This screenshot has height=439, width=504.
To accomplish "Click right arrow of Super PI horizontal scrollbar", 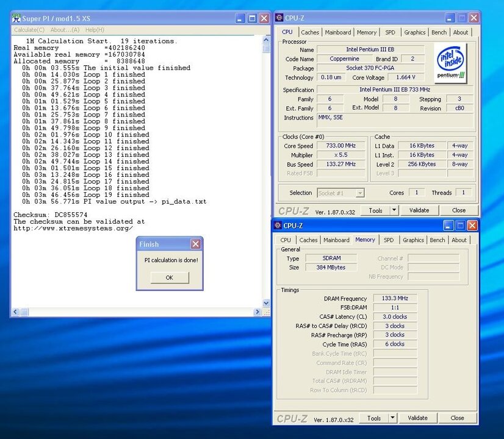I will coord(257,312).
